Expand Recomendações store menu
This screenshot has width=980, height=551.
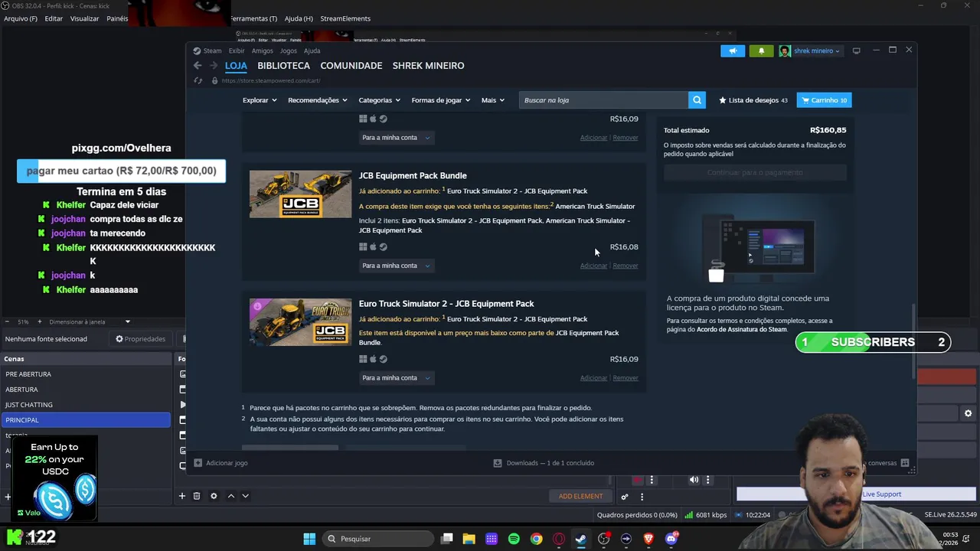(317, 100)
